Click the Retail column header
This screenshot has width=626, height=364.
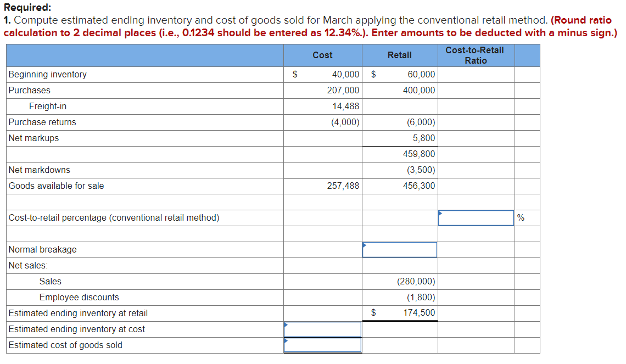tap(400, 55)
